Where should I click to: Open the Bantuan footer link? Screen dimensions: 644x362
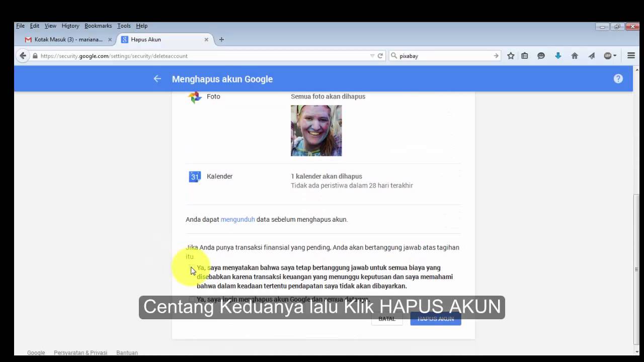point(127,353)
